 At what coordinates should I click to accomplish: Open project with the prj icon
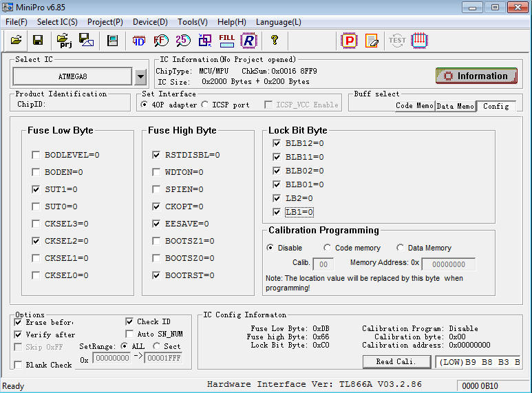(x=65, y=41)
